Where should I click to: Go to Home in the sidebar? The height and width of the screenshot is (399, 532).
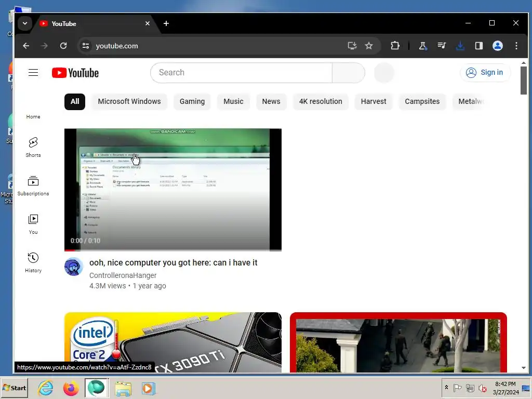coord(33,116)
